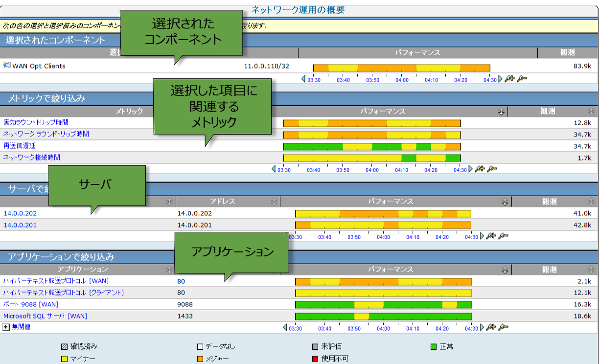Image resolution: width=599 pixels, height=364 pixels.
Task: Open server 14.0.0.201 link
Action: [x=20, y=225]
